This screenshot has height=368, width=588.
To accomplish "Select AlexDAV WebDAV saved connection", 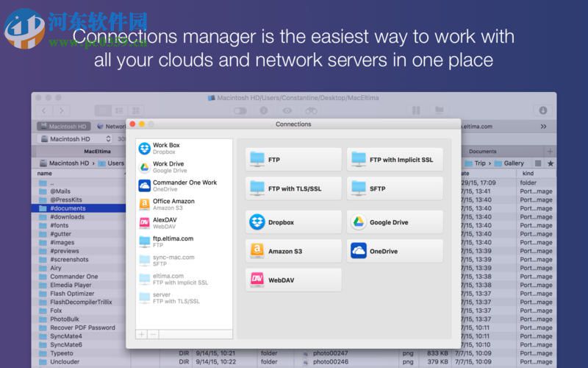I will coord(184,223).
